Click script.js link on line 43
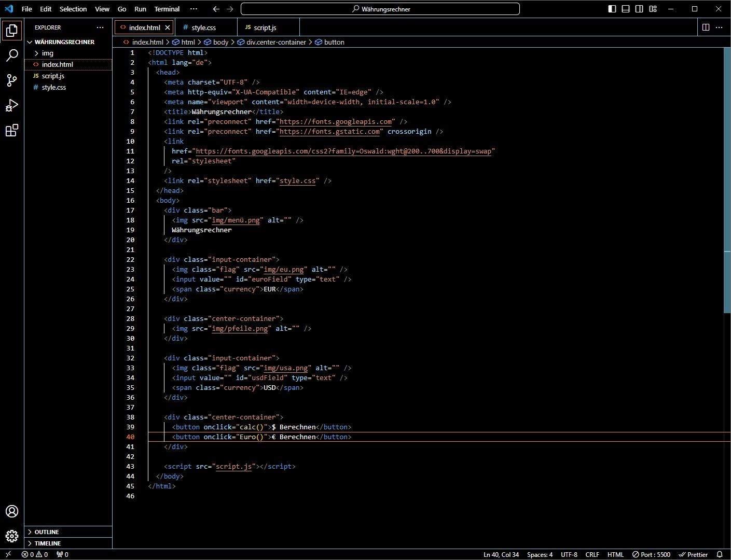This screenshot has height=560, width=731. pyautogui.click(x=233, y=467)
